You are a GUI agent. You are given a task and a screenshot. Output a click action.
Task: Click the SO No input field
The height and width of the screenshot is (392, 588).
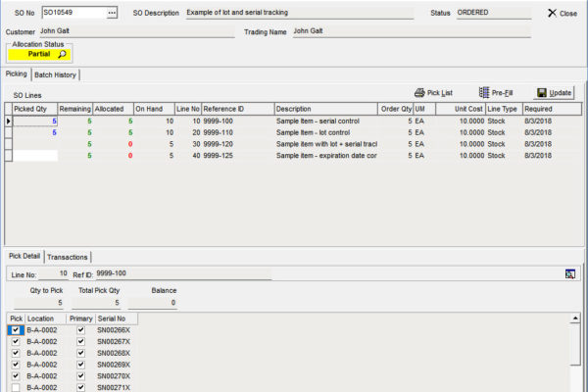click(x=73, y=13)
